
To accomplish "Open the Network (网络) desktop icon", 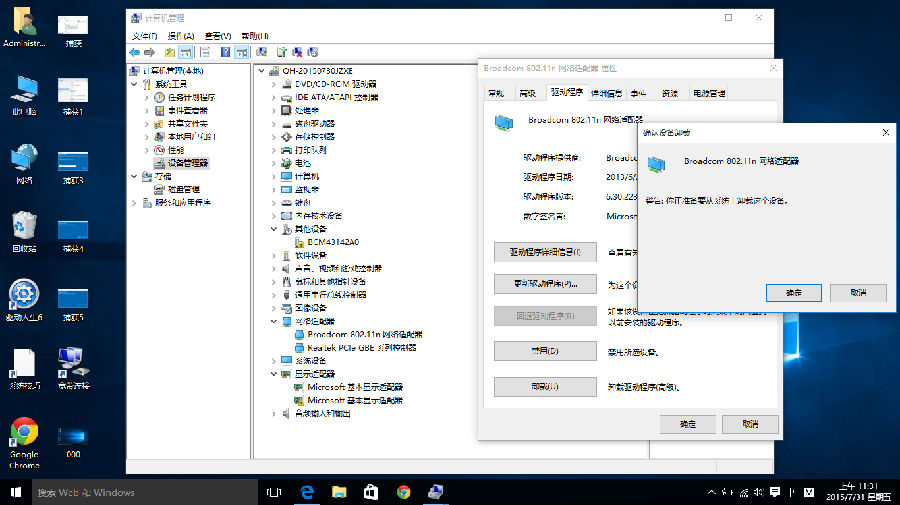I will pyautogui.click(x=24, y=164).
